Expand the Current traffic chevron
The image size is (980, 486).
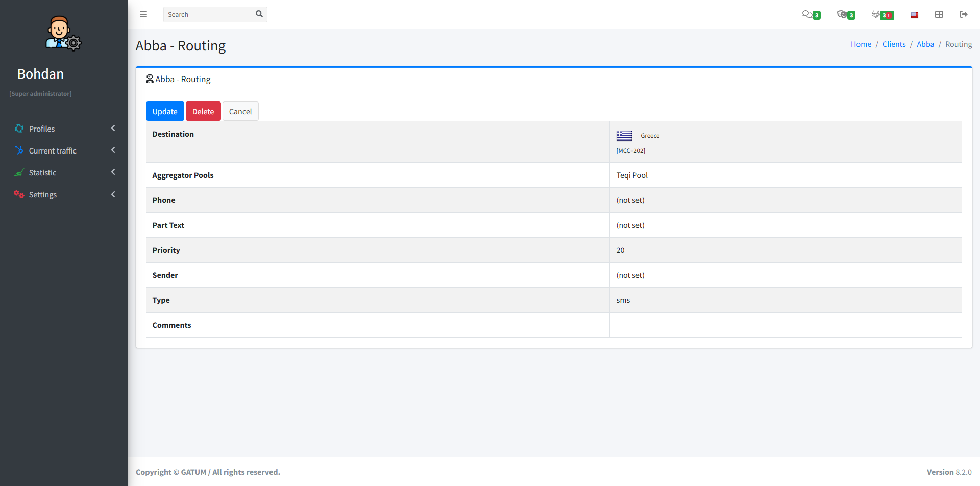pos(113,150)
